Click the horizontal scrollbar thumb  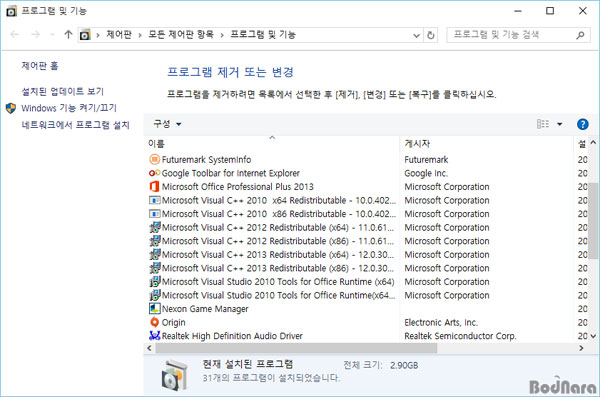pos(296,348)
